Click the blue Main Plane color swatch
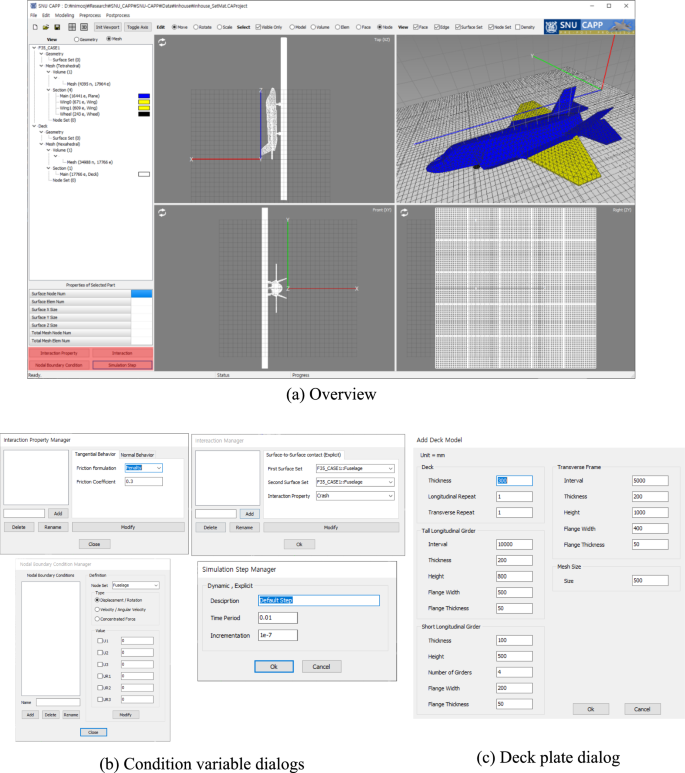 (x=144, y=96)
